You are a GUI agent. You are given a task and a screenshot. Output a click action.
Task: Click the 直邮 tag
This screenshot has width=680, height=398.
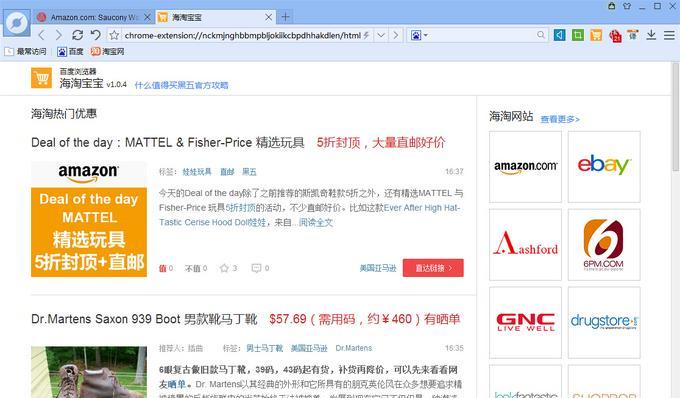227,172
